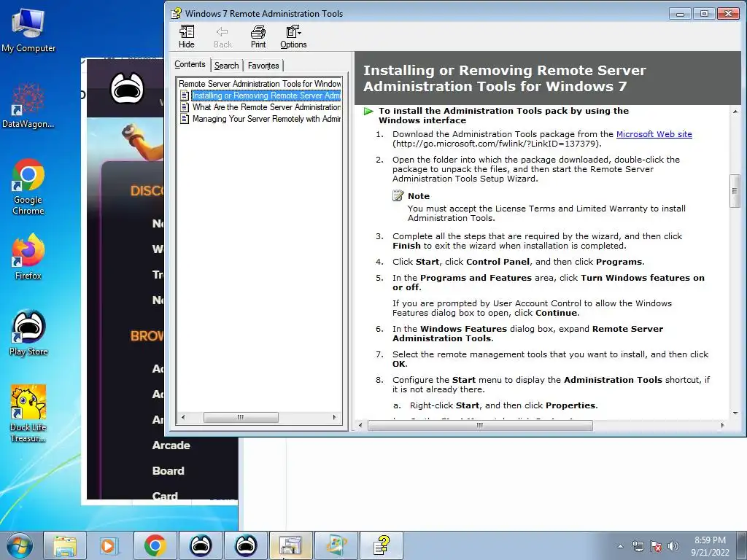This screenshot has width=747, height=560.
Task: Click first mascot app taskbar icon
Action: [201, 545]
